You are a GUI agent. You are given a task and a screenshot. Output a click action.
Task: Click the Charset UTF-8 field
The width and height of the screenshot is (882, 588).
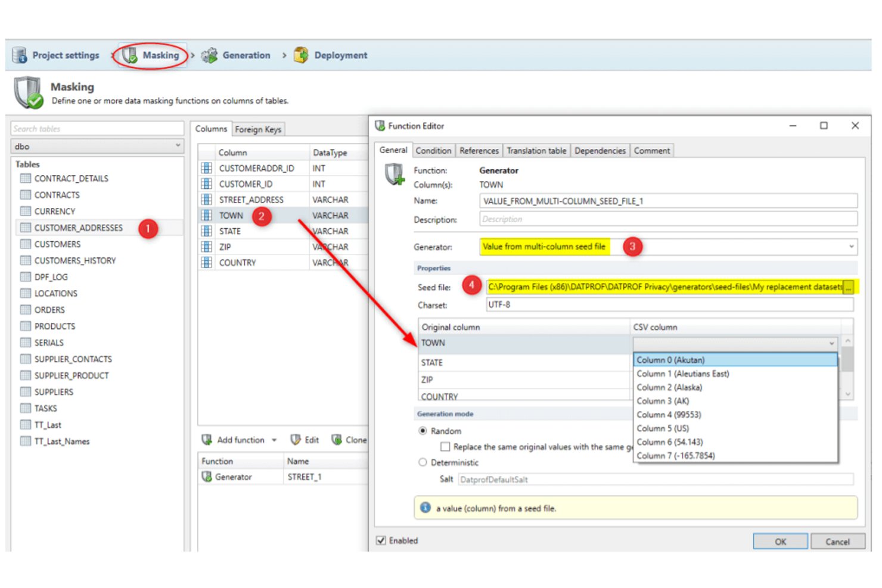670,304
